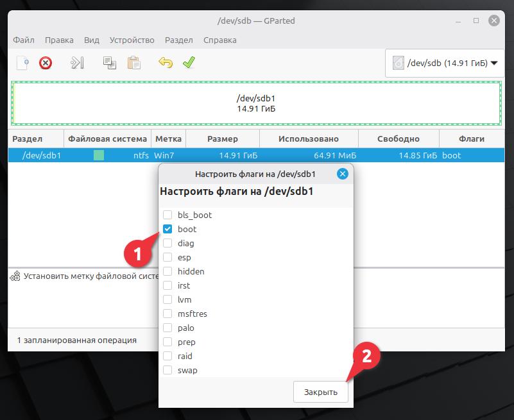Apply all operations with green checkmark
Screen dimensions: 514x420
click(189, 62)
